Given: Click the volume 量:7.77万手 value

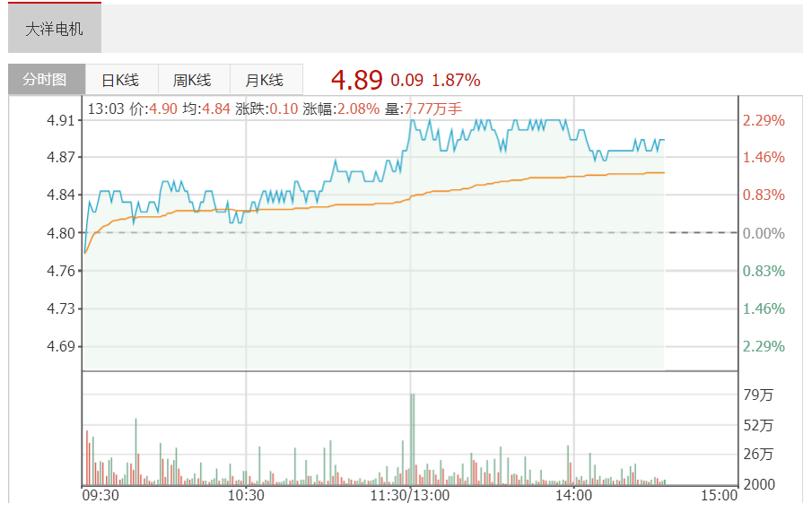Looking at the screenshot, I should (423, 108).
